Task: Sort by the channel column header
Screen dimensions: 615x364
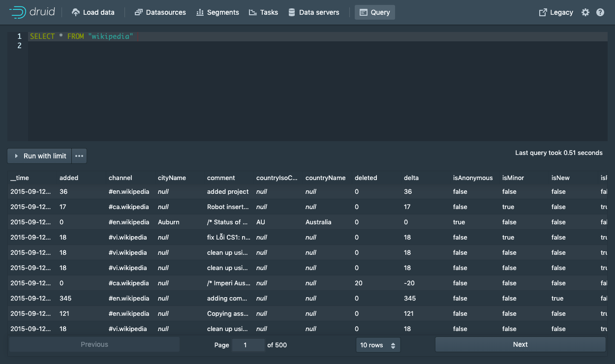Action: 121,178
